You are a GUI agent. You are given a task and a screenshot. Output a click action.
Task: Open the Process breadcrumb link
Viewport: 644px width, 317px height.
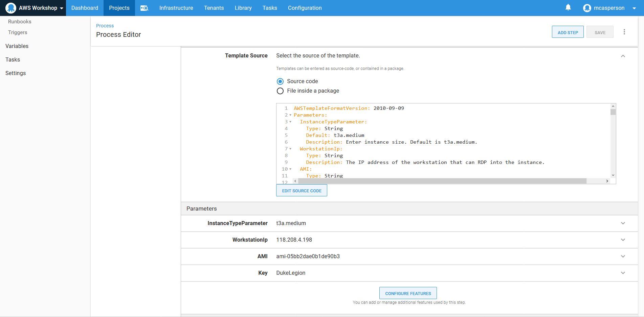pyautogui.click(x=105, y=26)
